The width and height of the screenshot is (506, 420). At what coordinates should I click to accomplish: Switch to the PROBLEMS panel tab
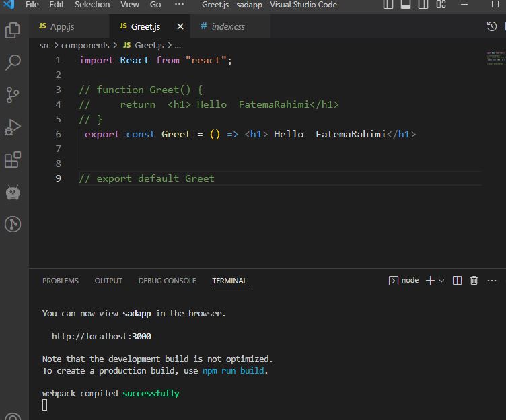61,281
